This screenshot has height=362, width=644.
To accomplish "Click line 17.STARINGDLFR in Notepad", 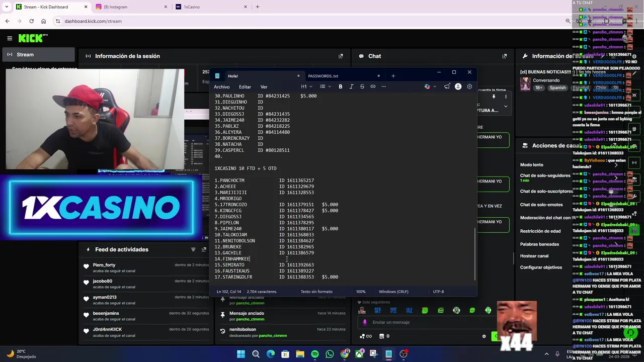I will tap(276, 277).
